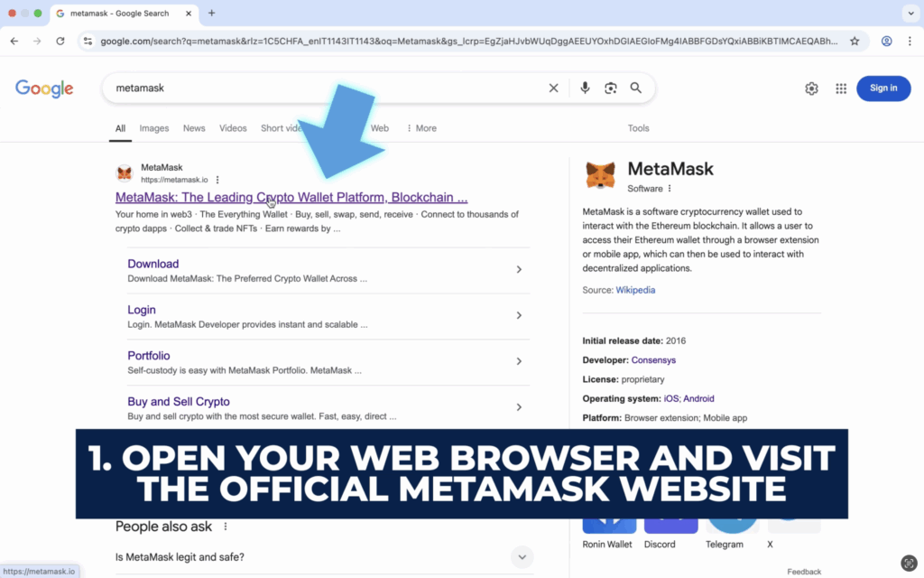Go back with the browser back arrow
The width and height of the screenshot is (924, 578).
click(x=14, y=42)
